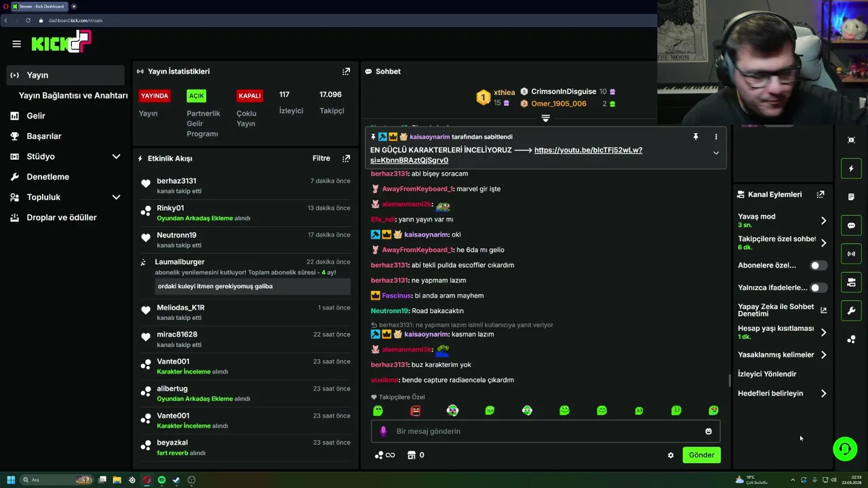Click the camera panel sidebar icon
Viewport: 868px width, 488px height.
click(x=851, y=283)
